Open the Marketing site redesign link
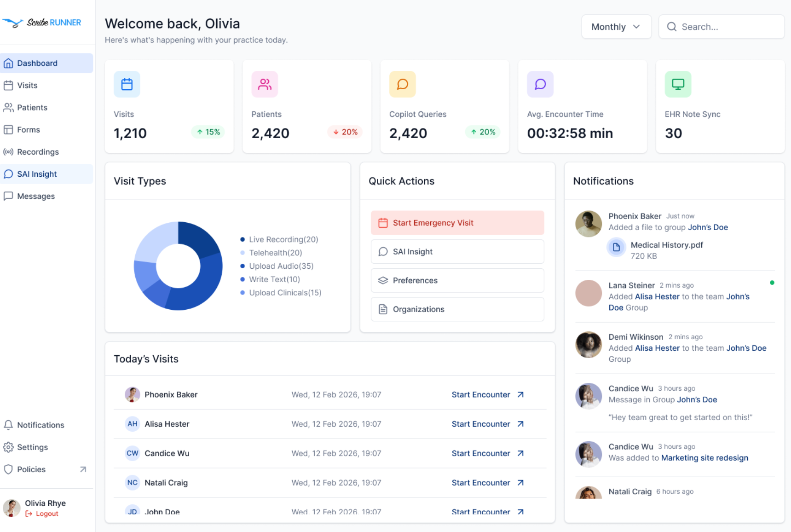 704,458
